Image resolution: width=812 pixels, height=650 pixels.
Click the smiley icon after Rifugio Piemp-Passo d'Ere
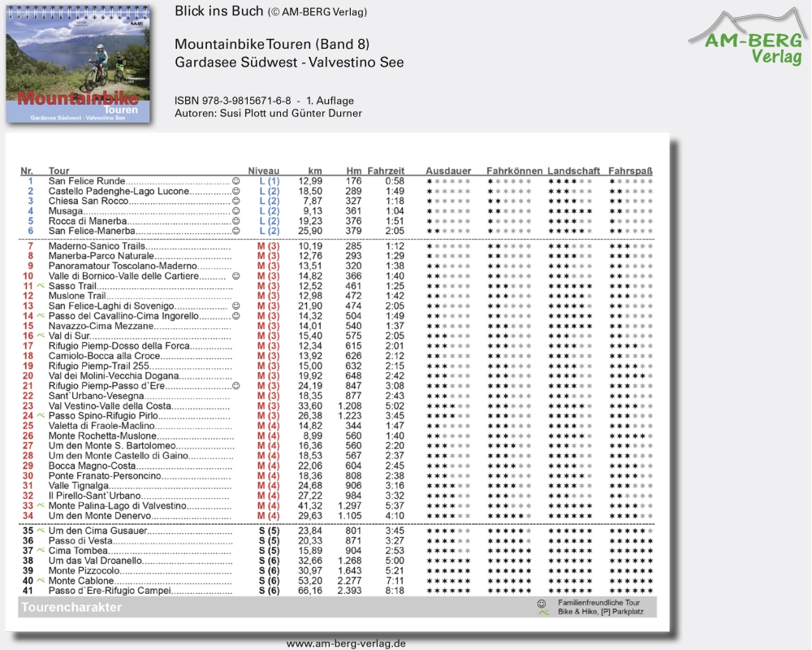click(x=236, y=386)
